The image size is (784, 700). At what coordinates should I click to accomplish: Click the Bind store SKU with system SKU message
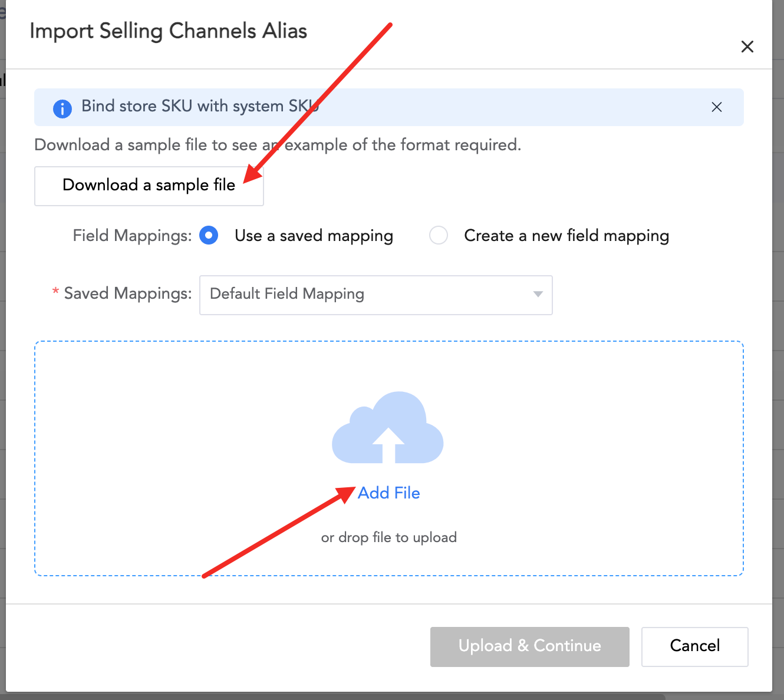coord(200,107)
